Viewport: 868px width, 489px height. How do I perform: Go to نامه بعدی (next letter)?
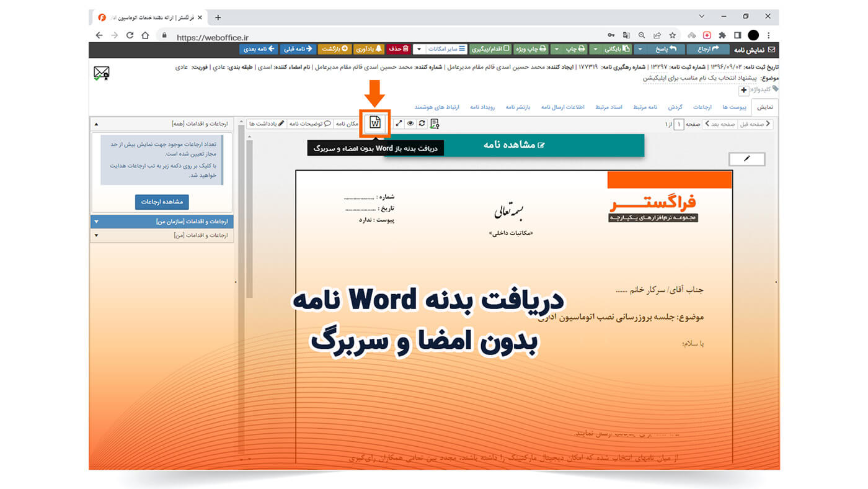click(x=259, y=50)
